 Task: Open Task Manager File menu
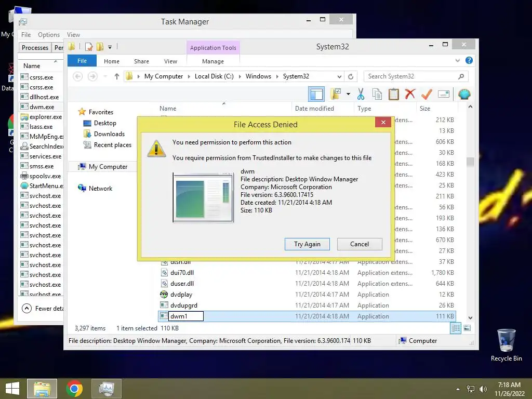click(x=26, y=35)
